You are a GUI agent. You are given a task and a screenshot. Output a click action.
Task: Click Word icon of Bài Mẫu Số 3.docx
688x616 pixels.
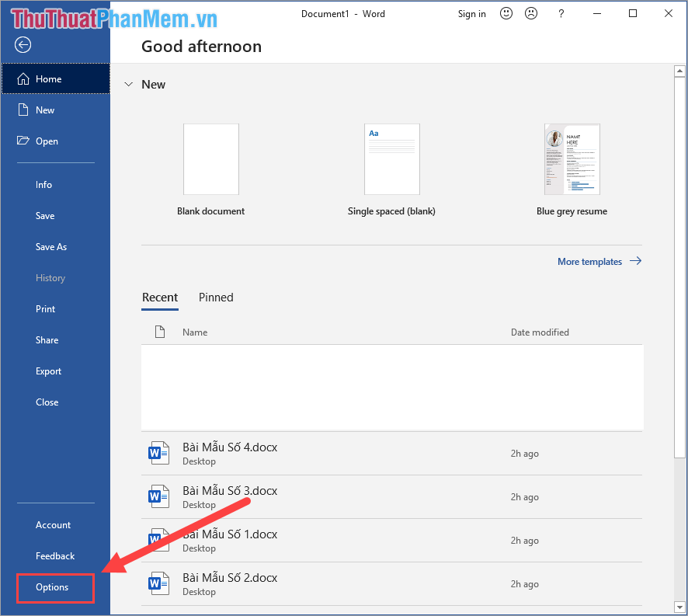[158, 496]
